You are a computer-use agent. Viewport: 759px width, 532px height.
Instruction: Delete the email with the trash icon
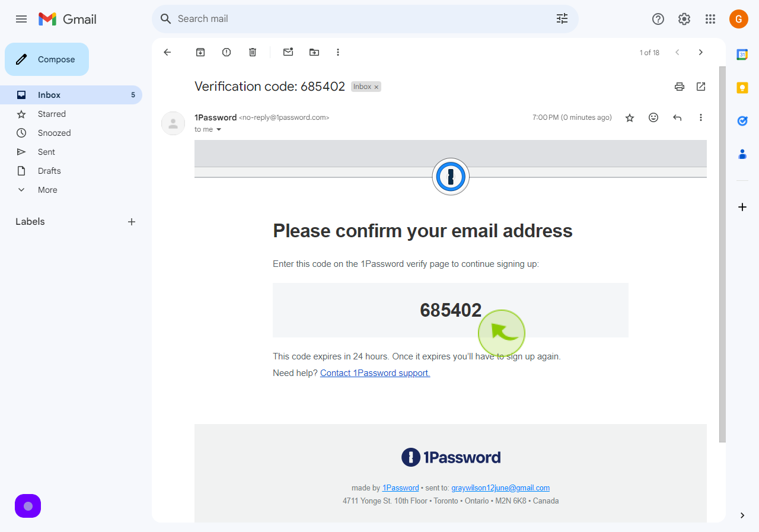coord(253,52)
